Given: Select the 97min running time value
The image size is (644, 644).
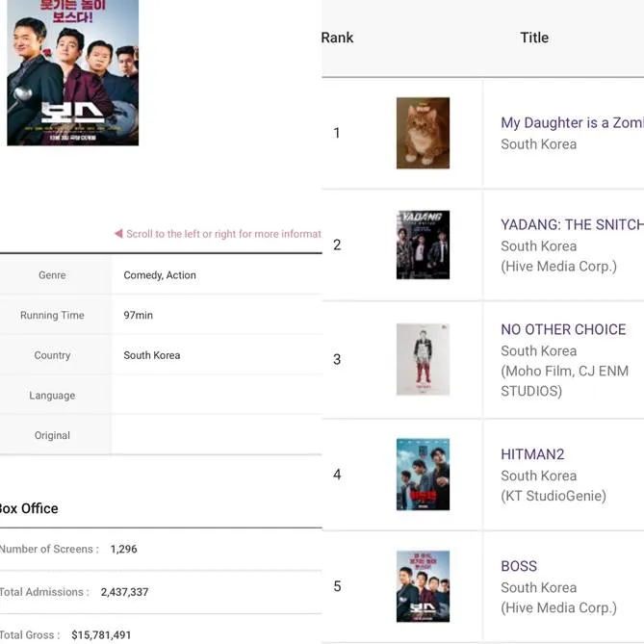Looking at the screenshot, I should 138,315.
